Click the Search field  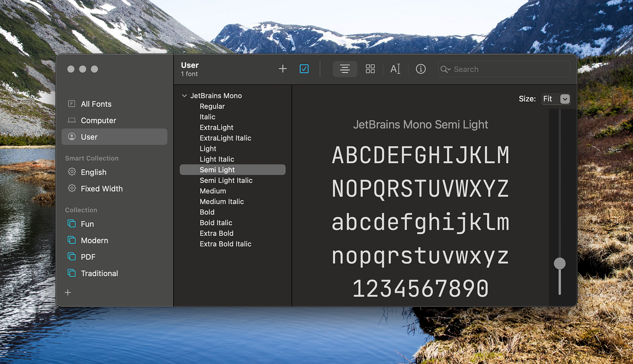504,69
